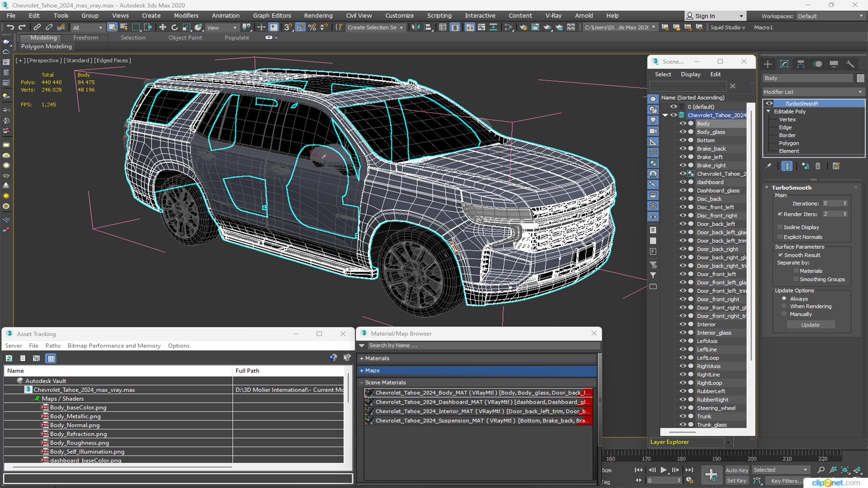The width and height of the screenshot is (868, 488).
Task: Open the Render Setup icon
Action: [523, 28]
